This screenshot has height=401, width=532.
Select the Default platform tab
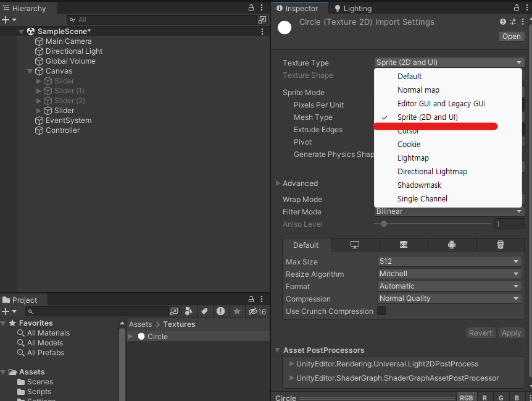point(306,245)
